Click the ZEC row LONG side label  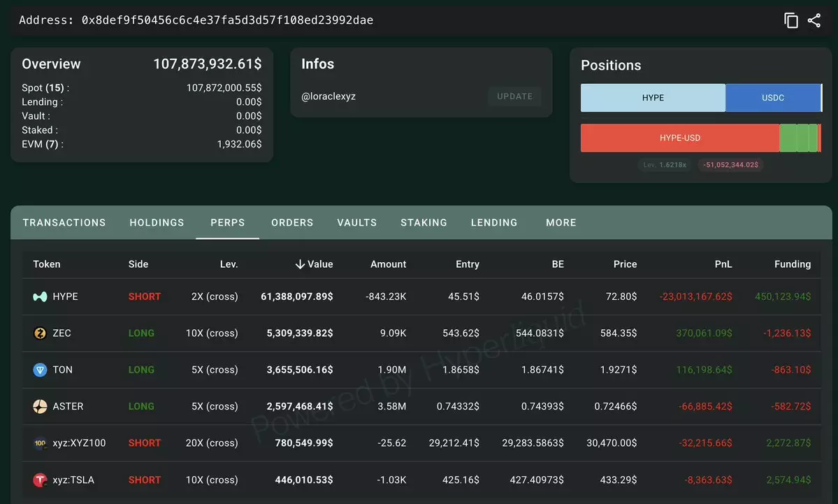pyautogui.click(x=141, y=333)
